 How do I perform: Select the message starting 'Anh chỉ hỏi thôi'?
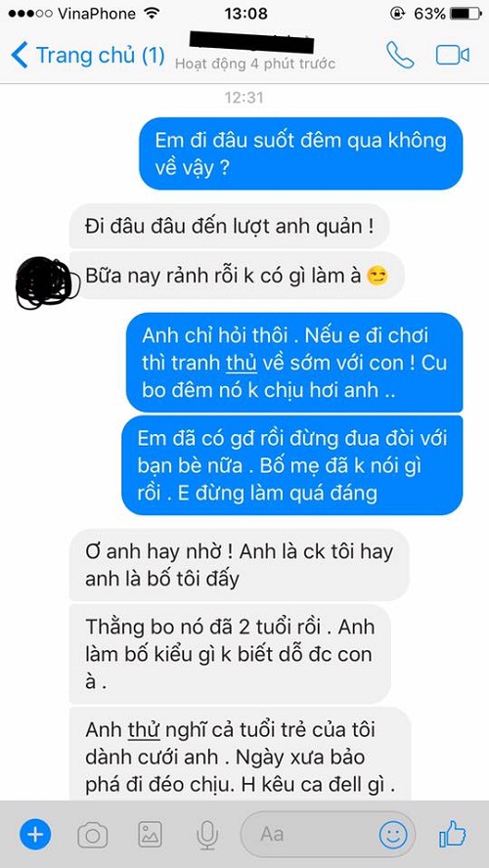tap(294, 362)
